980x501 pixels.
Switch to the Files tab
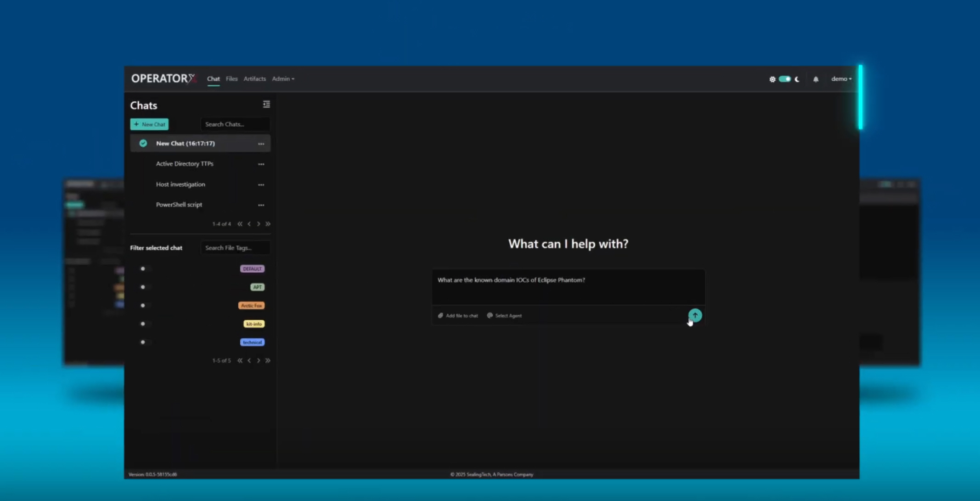[x=231, y=79]
